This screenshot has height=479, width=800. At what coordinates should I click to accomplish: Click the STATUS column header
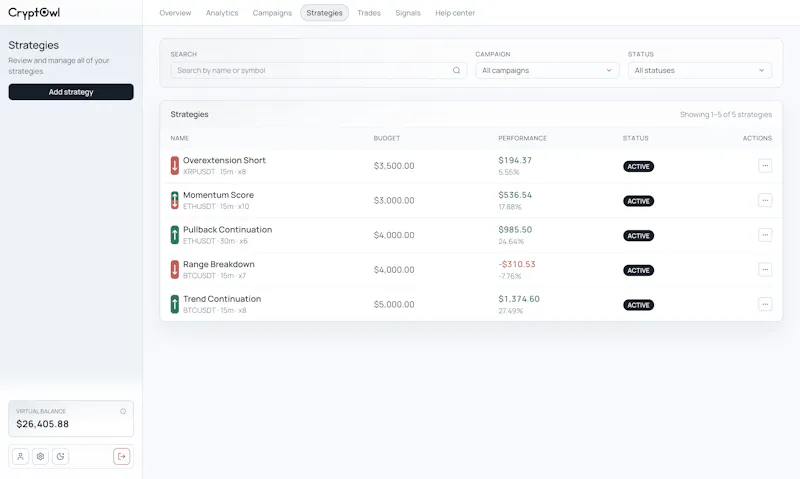click(636, 138)
